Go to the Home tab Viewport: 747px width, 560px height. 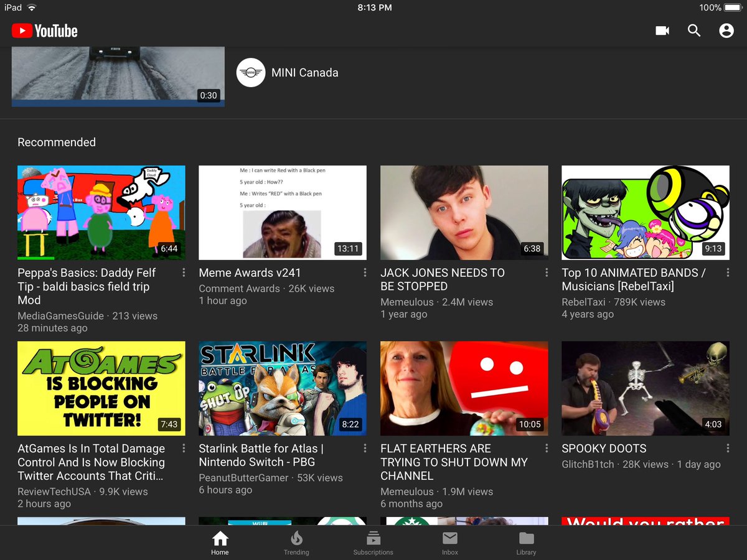220,543
